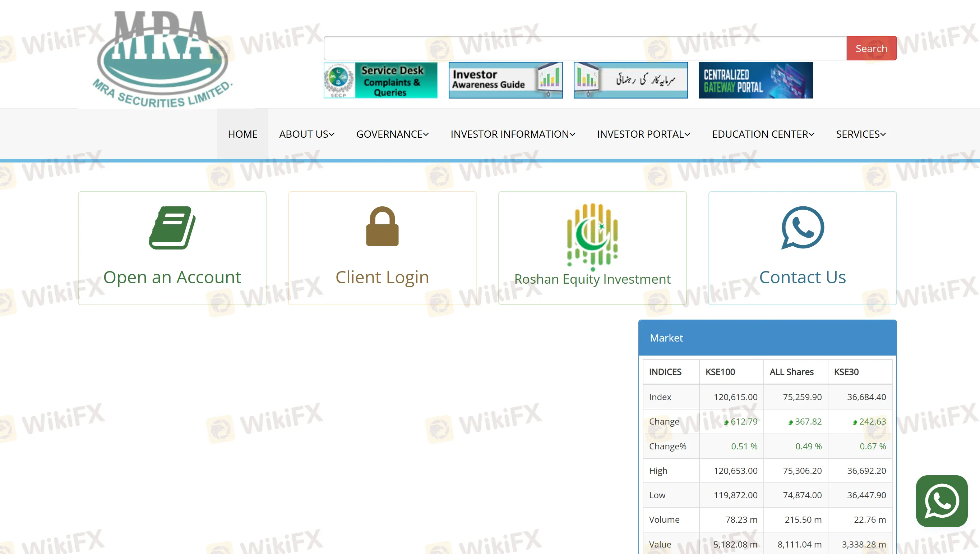This screenshot has width=980, height=554.
Task: Expand the INVESTOR INFORMATION dropdown menu
Action: click(x=513, y=134)
